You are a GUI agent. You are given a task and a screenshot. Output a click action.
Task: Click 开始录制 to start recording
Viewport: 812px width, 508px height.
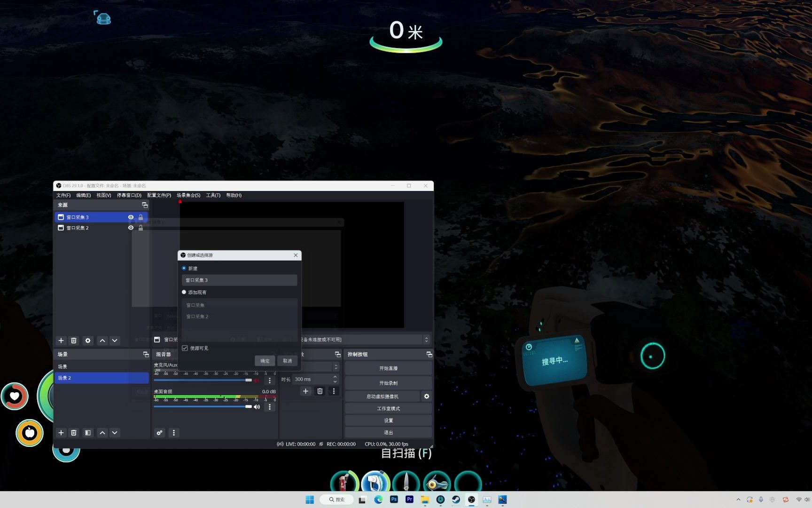click(389, 383)
